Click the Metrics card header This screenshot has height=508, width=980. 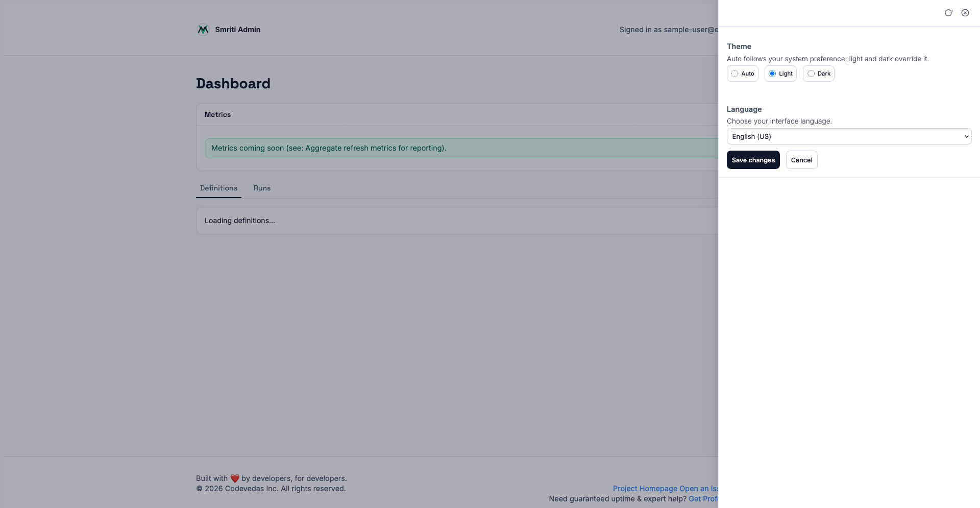[x=457, y=114]
